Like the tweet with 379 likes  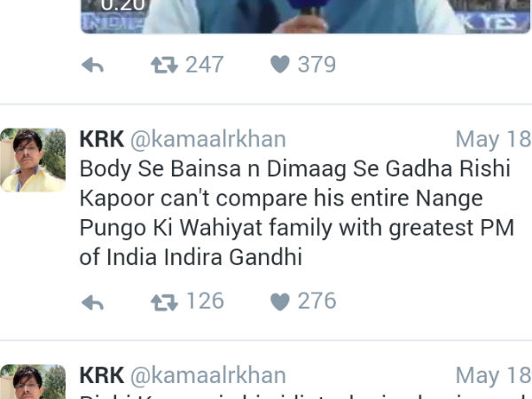click(280, 65)
